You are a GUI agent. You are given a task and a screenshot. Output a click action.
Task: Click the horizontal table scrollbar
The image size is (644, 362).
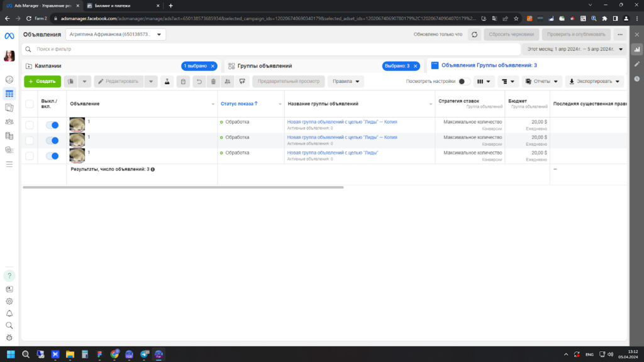click(x=183, y=187)
